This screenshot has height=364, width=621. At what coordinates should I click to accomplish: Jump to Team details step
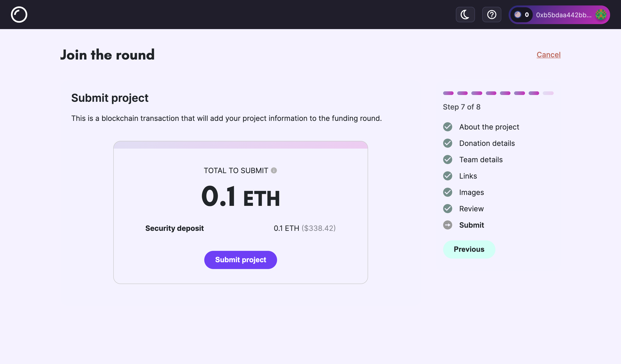click(x=480, y=160)
